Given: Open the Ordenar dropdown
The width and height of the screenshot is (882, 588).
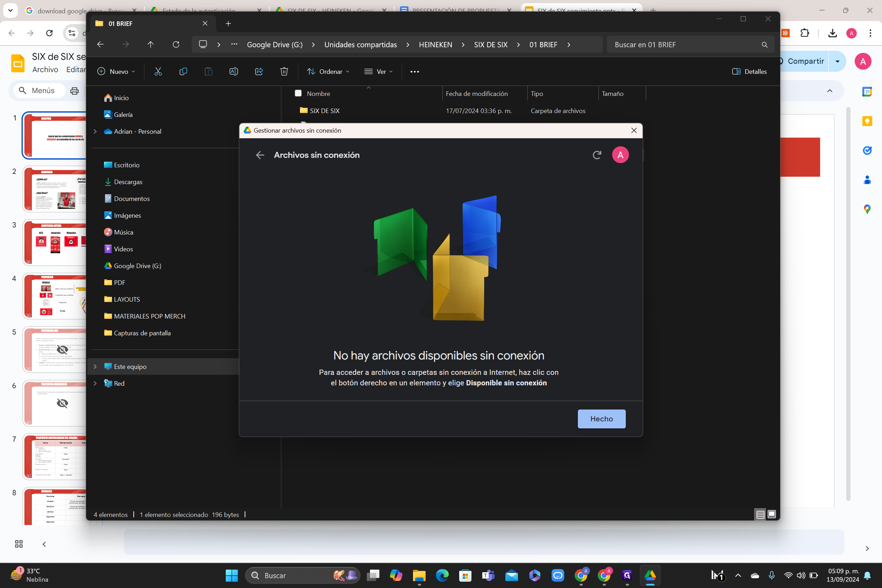Looking at the screenshot, I should click(x=328, y=72).
